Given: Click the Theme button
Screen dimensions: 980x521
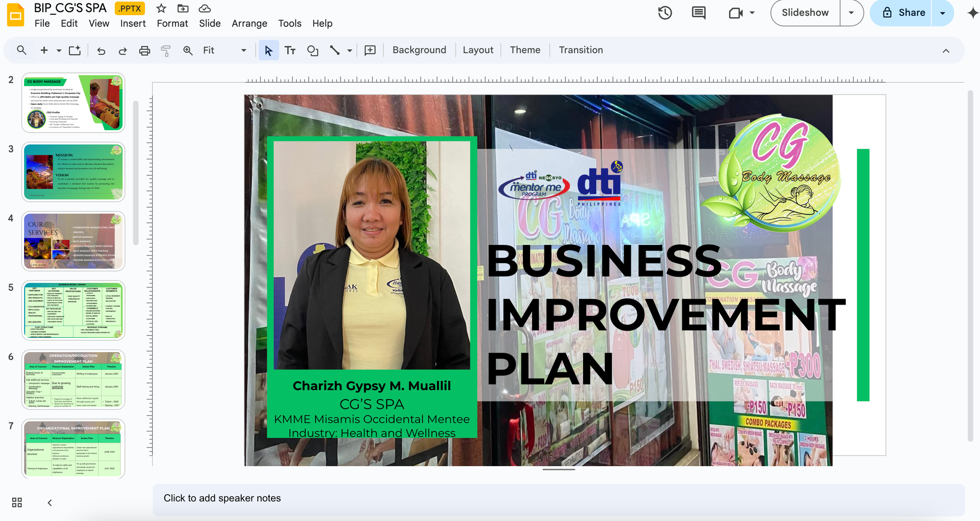Looking at the screenshot, I should click(525, 50).
